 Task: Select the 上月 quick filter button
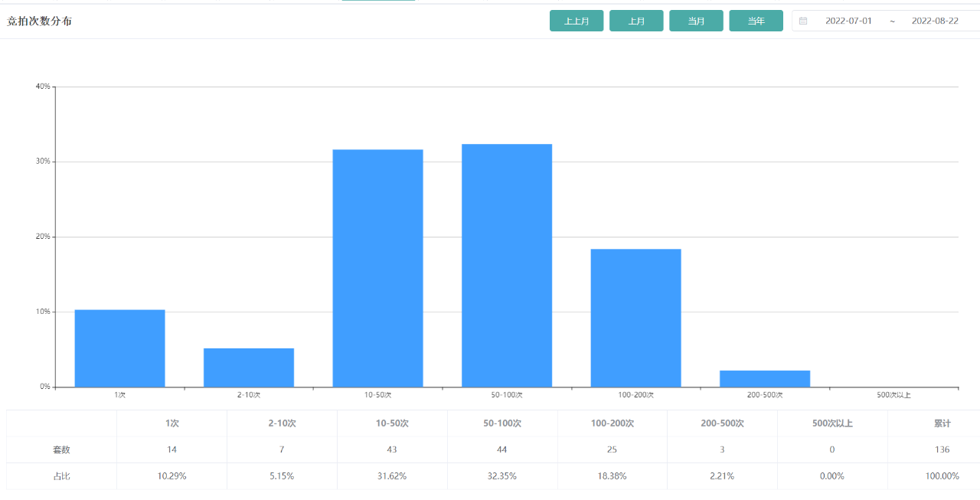636,21
